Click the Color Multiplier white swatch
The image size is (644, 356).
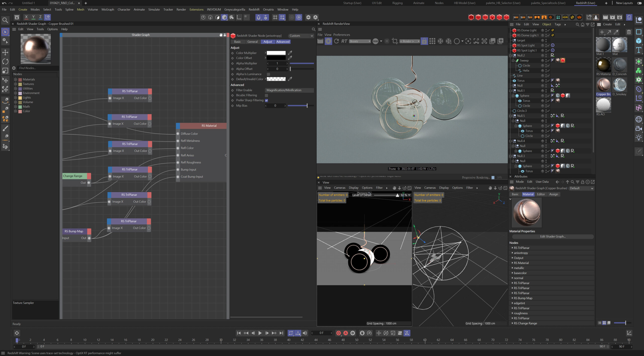[x=276, y=53]
